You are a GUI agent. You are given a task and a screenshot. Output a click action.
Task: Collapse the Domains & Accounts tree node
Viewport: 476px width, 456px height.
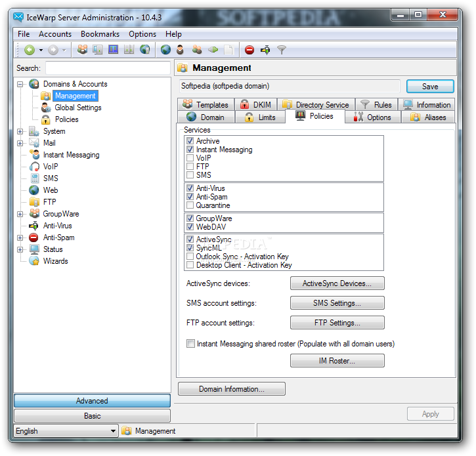coord(20,85)
